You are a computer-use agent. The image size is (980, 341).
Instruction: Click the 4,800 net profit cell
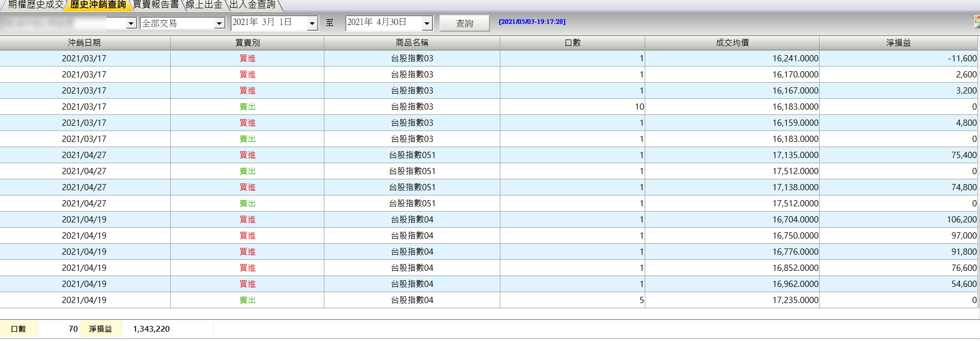click(x=899, y=123)
